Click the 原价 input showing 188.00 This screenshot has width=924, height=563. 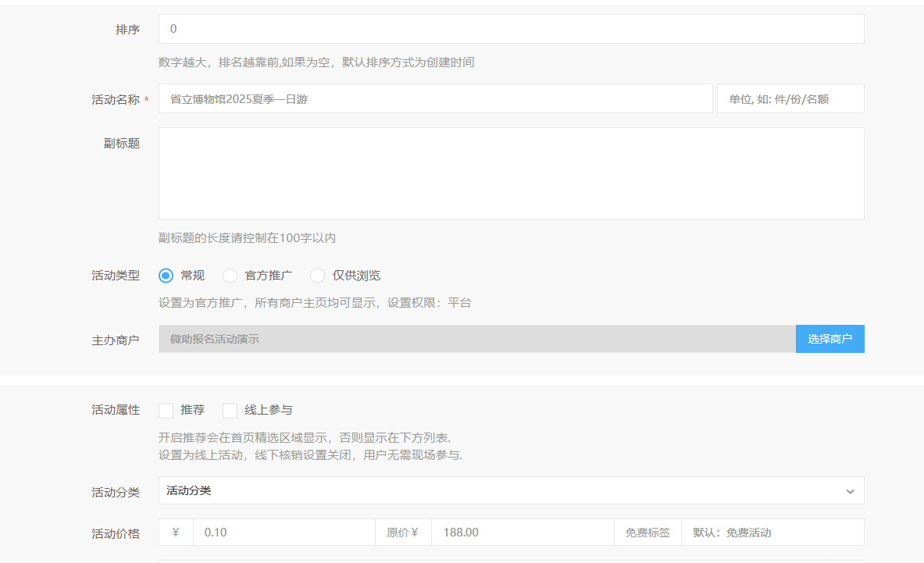click(522, 533)
